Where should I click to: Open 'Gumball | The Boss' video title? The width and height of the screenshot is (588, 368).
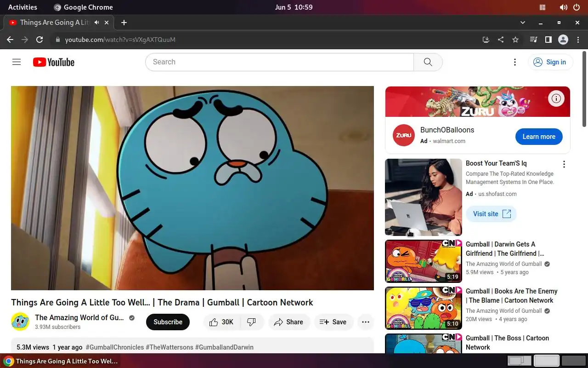tap(507, 343)
